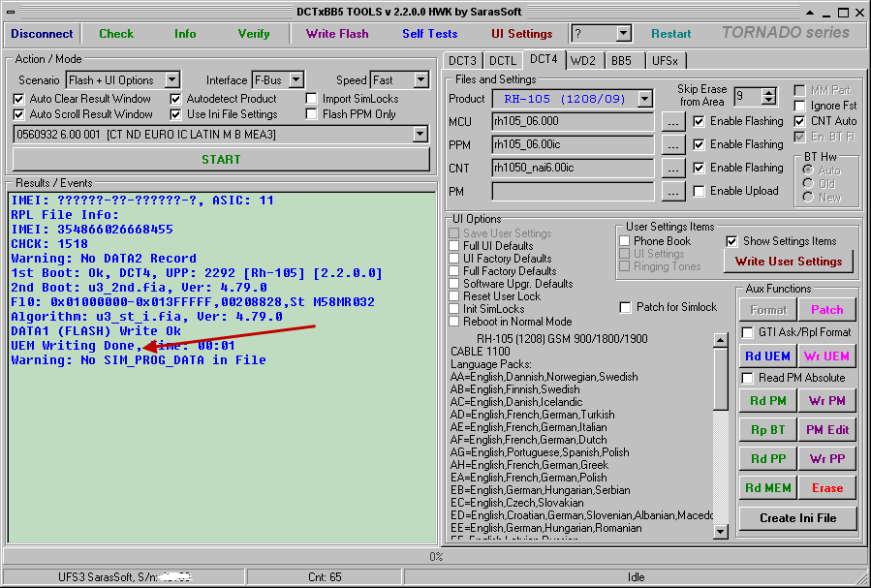
Task: Open the '?' dropdown in toolbar
Action: click(623, 34)
